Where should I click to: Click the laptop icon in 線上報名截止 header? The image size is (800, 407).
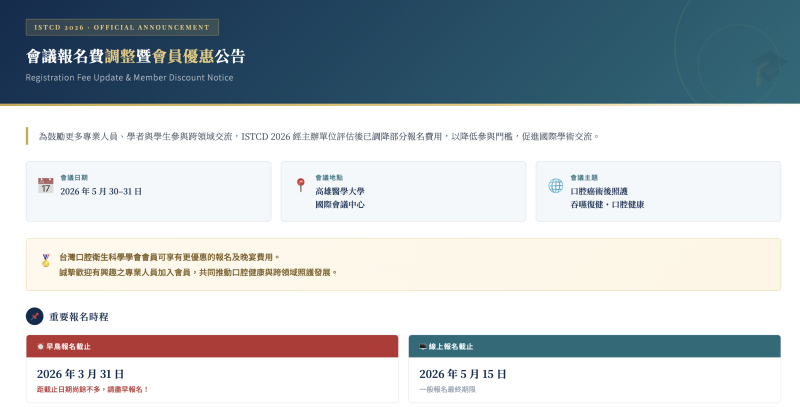click(x=423, y=347)
